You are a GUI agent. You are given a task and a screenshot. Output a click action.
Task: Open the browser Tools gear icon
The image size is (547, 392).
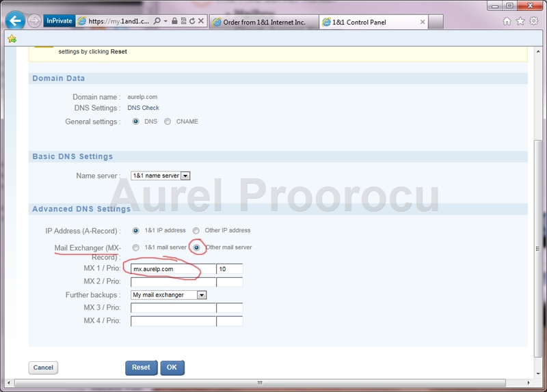(x=534, y=21)
